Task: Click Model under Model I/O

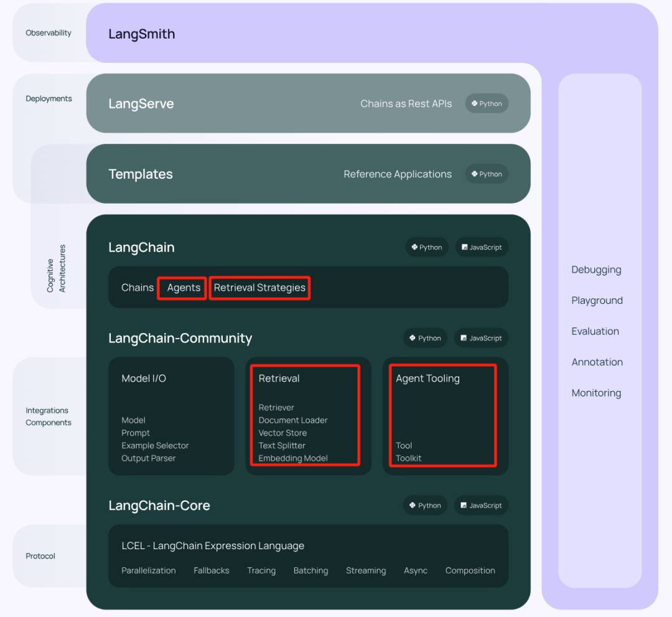Action: [133, 420]
